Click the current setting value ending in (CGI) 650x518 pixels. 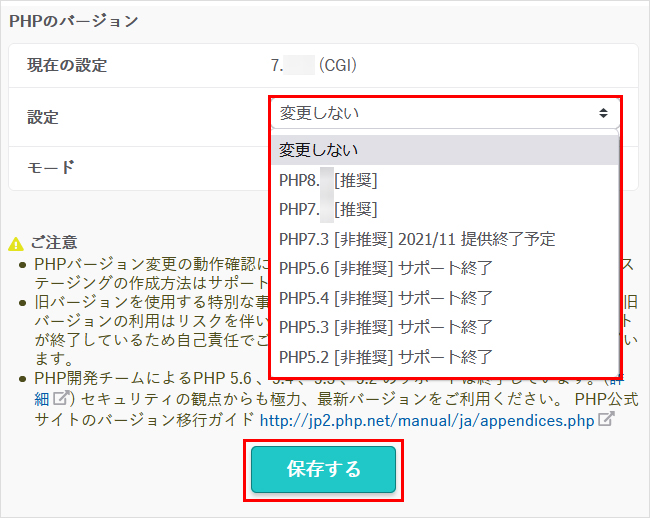313,66
